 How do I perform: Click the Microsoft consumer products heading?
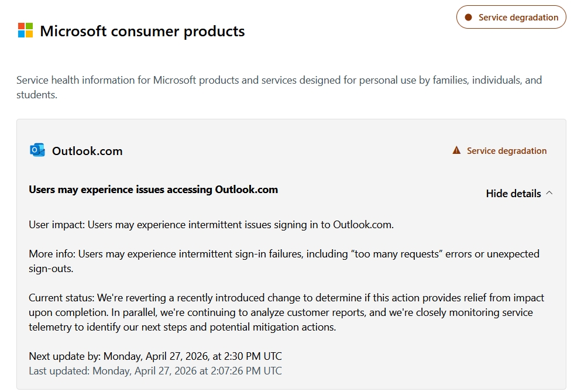pyautogui.click(x=142, y=31)
